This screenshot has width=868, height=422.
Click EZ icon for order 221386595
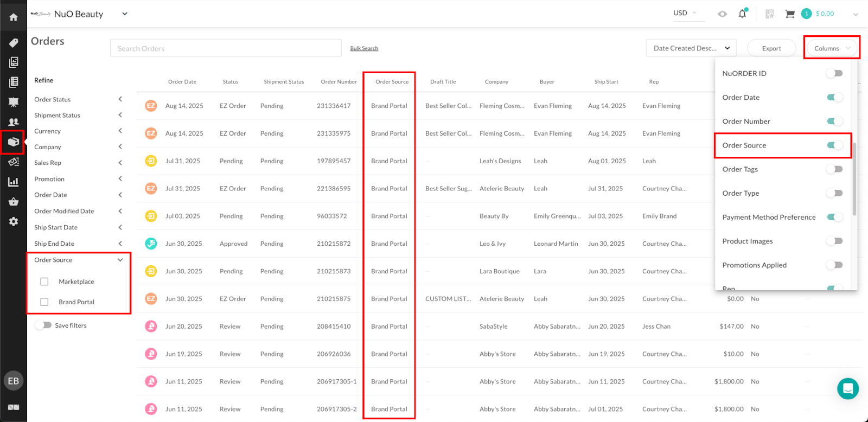(151, 189)
